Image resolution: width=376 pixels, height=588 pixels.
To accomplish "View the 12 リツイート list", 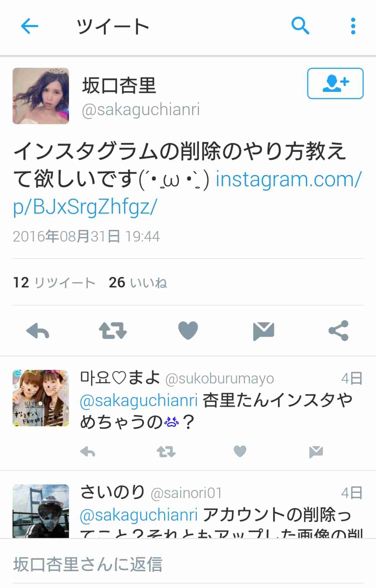I will pos(54,283).
